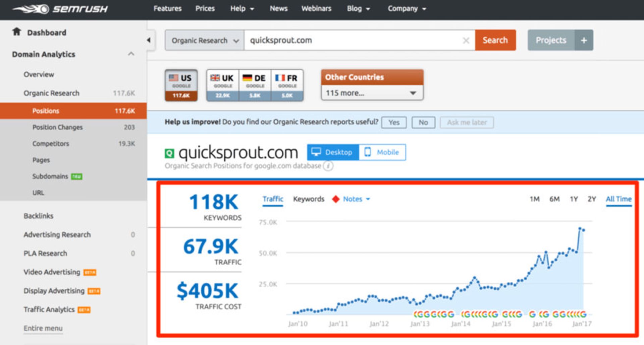Open Video Advertising in the sidebar
The height and width of the screenshot is (345, 644).
(52, 272)
